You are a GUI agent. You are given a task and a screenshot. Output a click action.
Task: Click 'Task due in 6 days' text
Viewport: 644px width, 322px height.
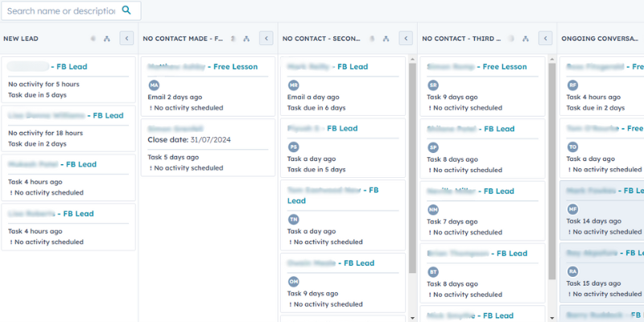[316, 108]
